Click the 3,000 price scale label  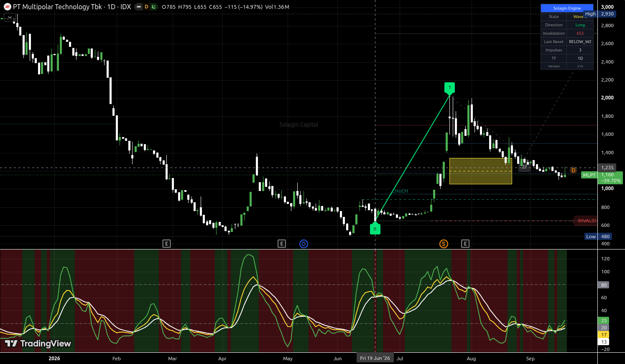point(607,7)
